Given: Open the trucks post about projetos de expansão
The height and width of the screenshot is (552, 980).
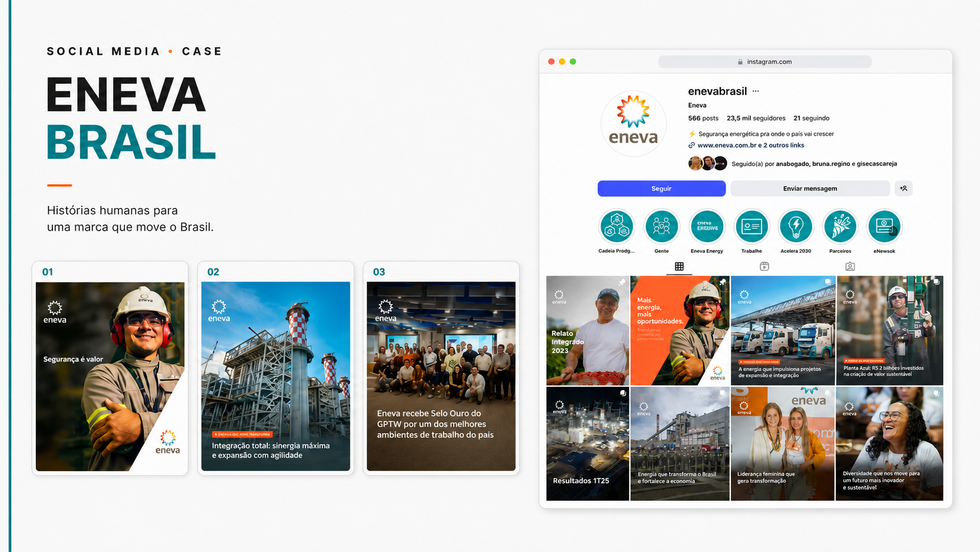Looking at the screenshot, I should [783, 330].
